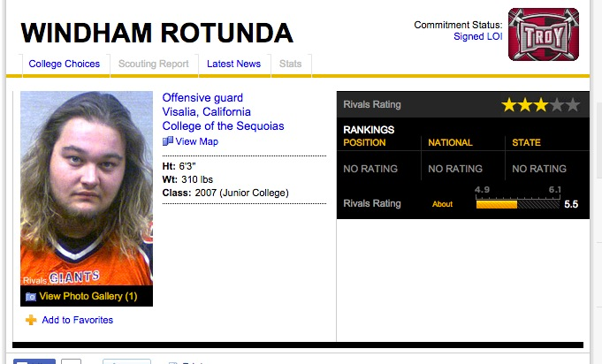This screenshot has width=602, height=364.
Task: Click the Add to Favorites link
Action: tap(78, 320)
